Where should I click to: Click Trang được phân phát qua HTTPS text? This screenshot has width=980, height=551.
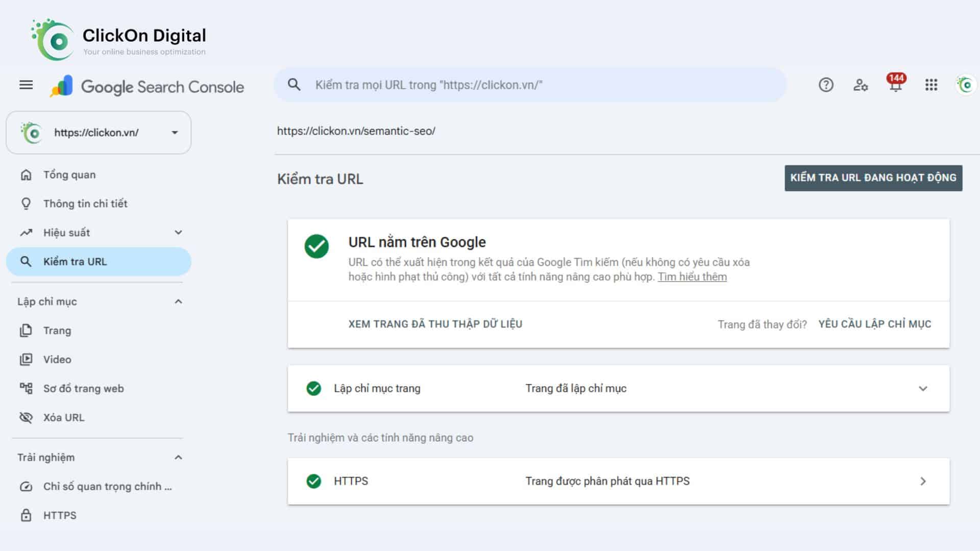tap(607, 481)
